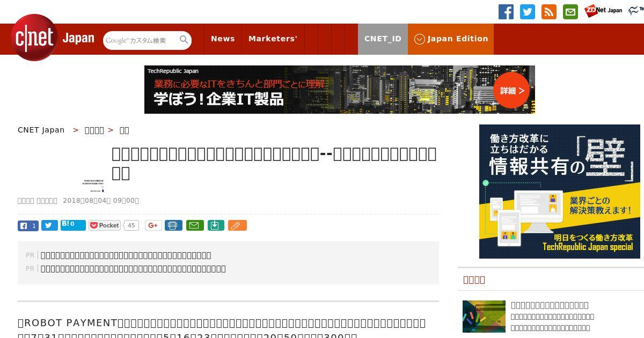This screenshot has width=644, height=338.
Task: Click the orange paperclip icon
Action: pyautogui.click(x=237, y=225)
